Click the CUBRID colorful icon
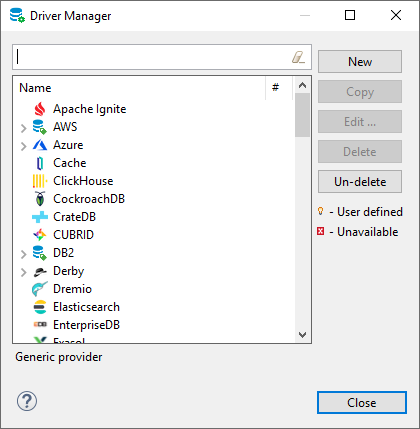Screen dimensions: 420x429 tap(40, 235)
